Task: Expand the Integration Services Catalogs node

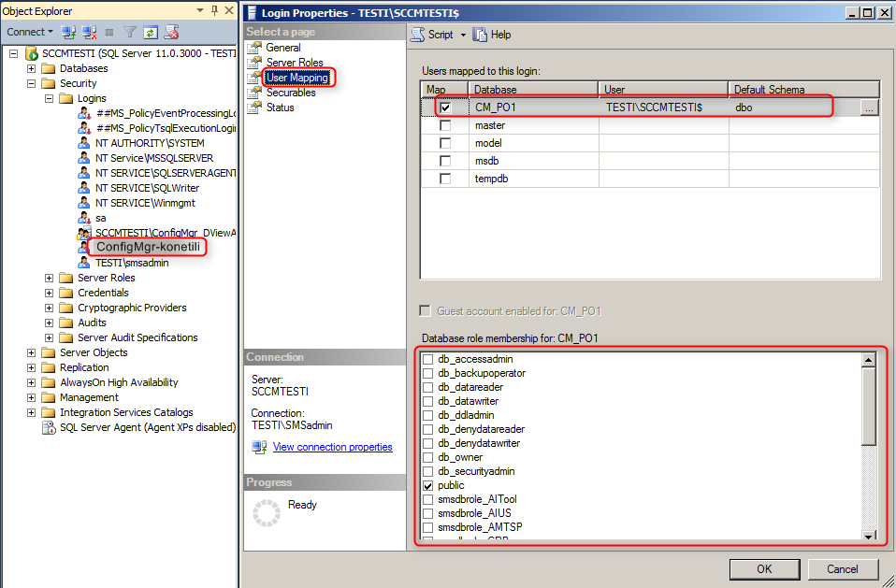Action: 32,412
